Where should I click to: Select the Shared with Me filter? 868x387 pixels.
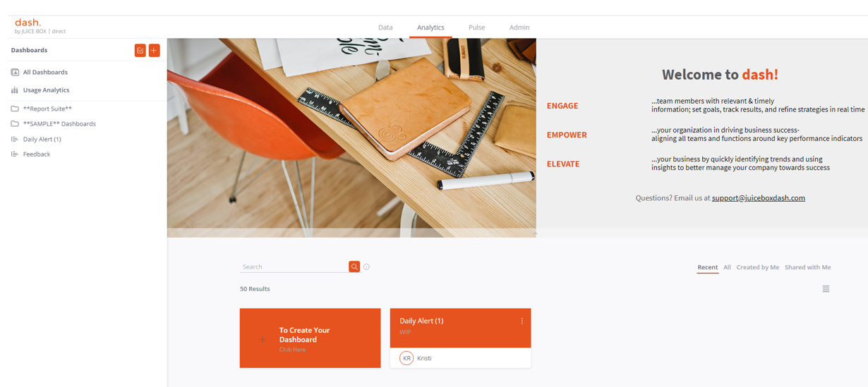tap(807, 267)
